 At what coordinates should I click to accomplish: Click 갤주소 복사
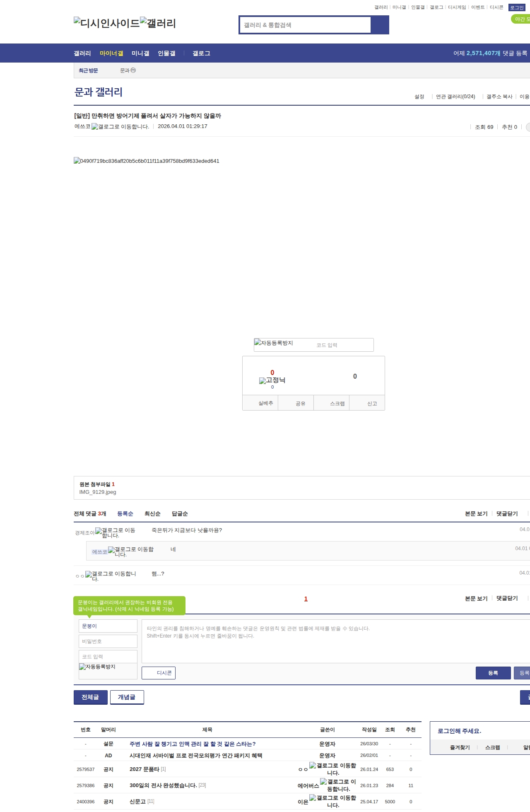click(x=499, y=97)
